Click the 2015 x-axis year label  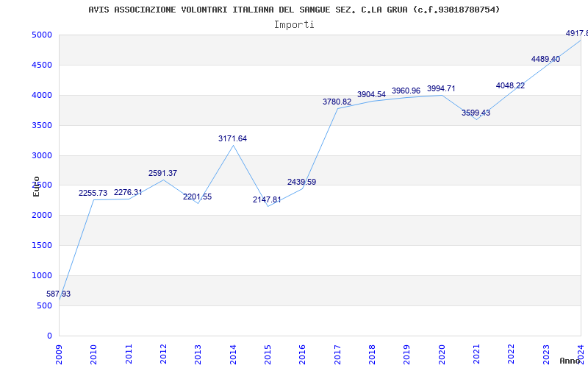pyautogui.click(x=268, y=355)
